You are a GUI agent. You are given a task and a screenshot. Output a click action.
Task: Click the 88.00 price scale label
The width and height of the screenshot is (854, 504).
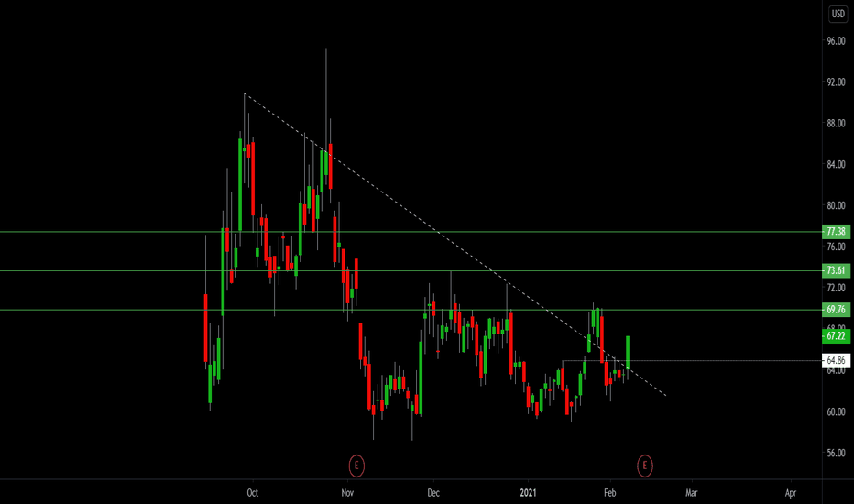point(836,124)
